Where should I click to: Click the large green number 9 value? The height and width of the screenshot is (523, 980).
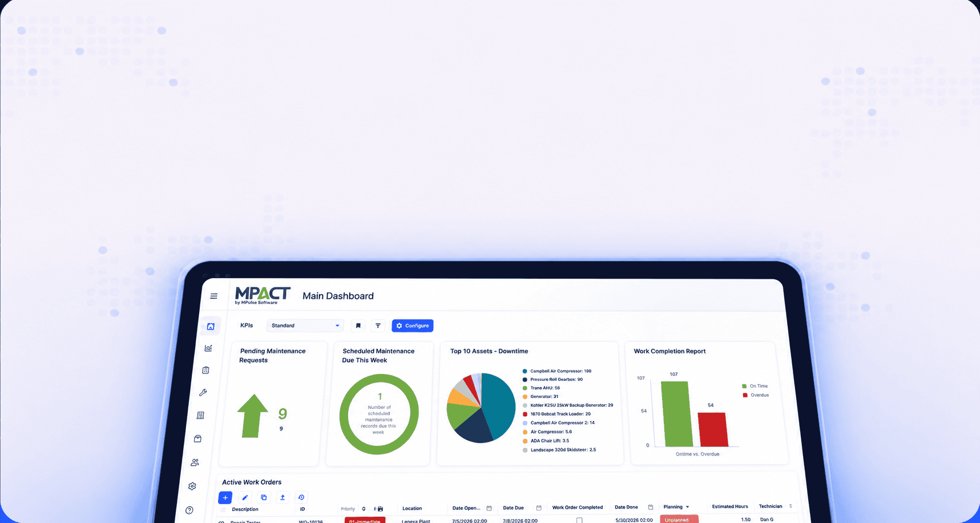click(283, 413)
